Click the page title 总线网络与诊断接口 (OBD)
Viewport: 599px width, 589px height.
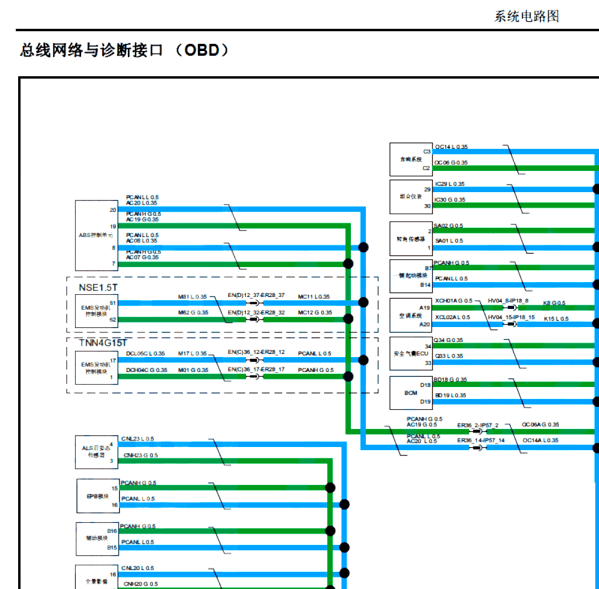point(125,50)
